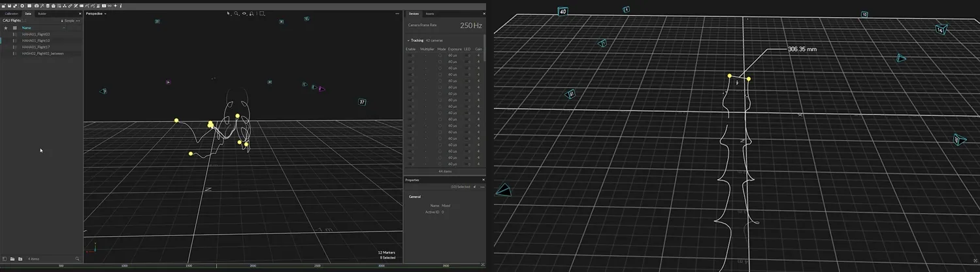Click the database cylinder icon in the top toolbar
980x272 pixels.
click(x=48, y=6)
